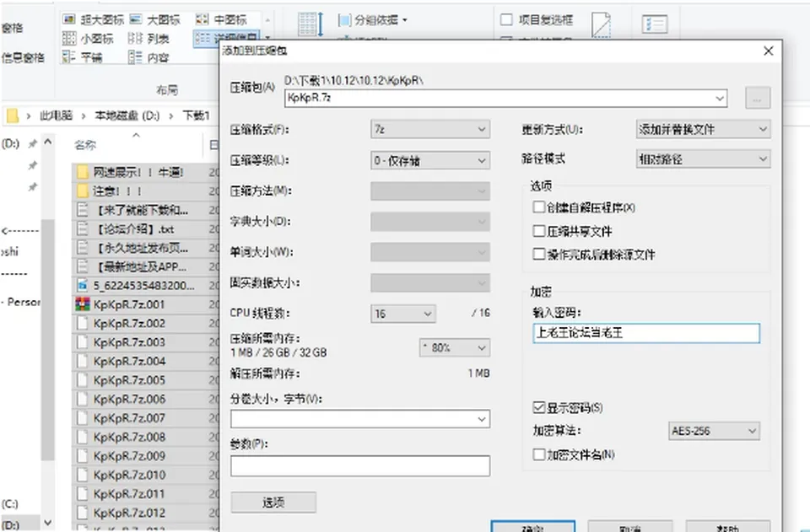Open the 压缩格式 dropdown showing 7z
Screen dimensions: 810x532
[x=429, y=129]
